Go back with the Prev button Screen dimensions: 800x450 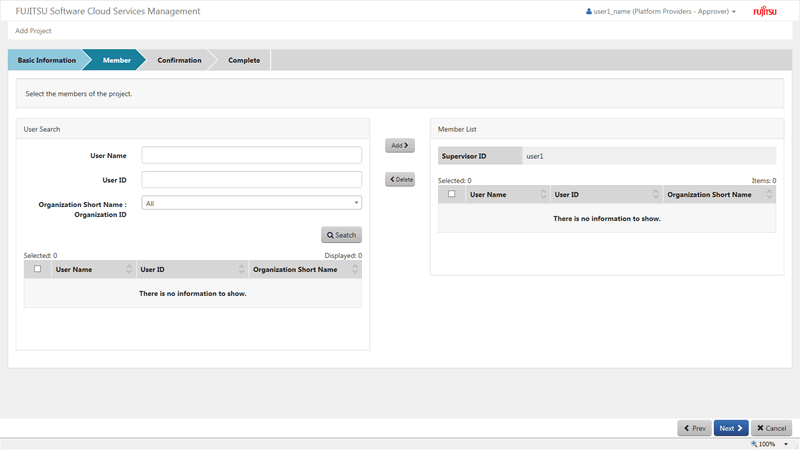[x=694, y=428]
